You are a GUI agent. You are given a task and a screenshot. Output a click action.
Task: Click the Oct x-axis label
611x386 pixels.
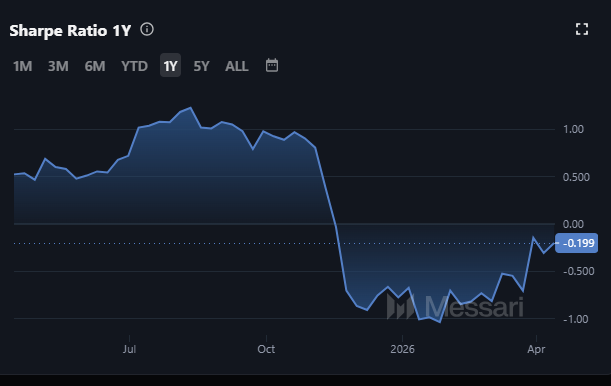tap(266, 349)
